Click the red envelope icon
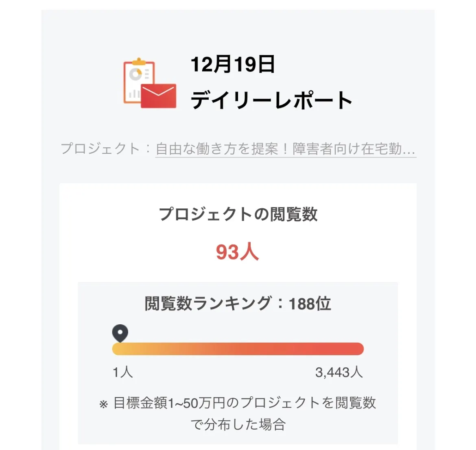The image size is (476, 450). point(159,96)
